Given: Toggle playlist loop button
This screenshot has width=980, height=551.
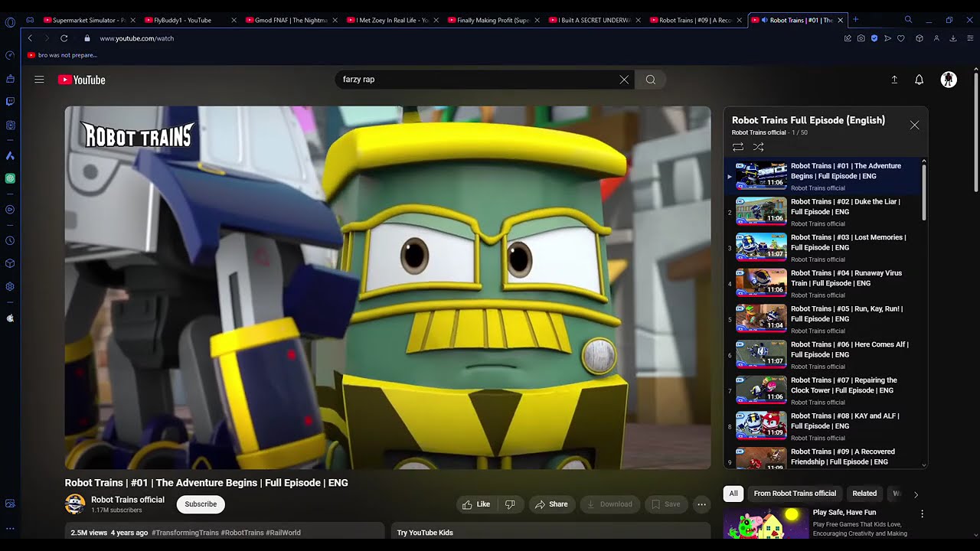Looking at the screenshot, I should pyautogui.click(x=738, y=147).
